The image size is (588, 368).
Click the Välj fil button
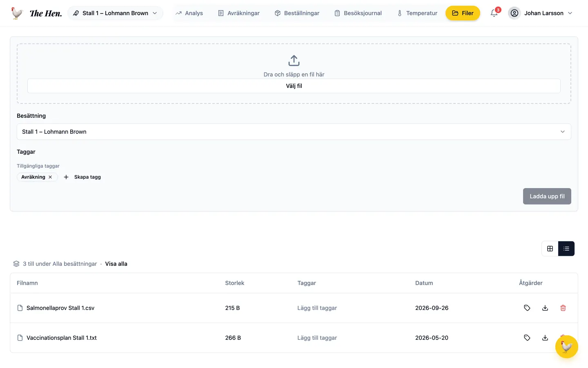294,86
